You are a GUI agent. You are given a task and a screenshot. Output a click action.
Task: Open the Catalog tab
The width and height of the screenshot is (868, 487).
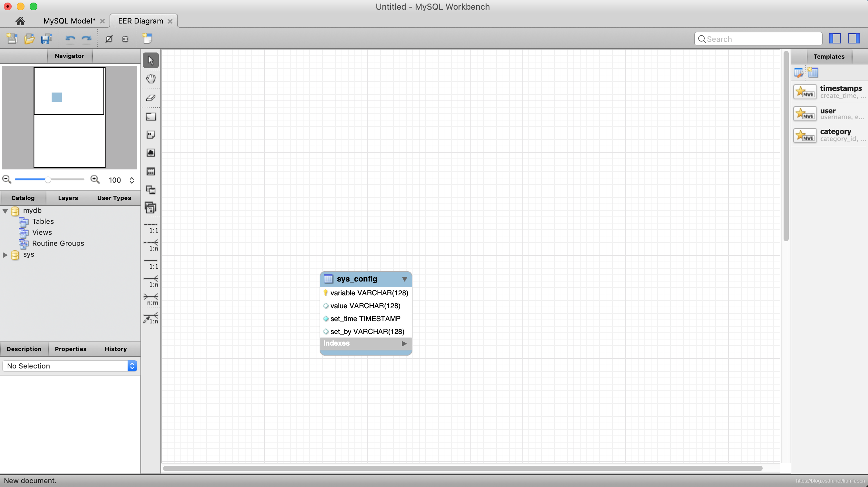click(23, 198)
